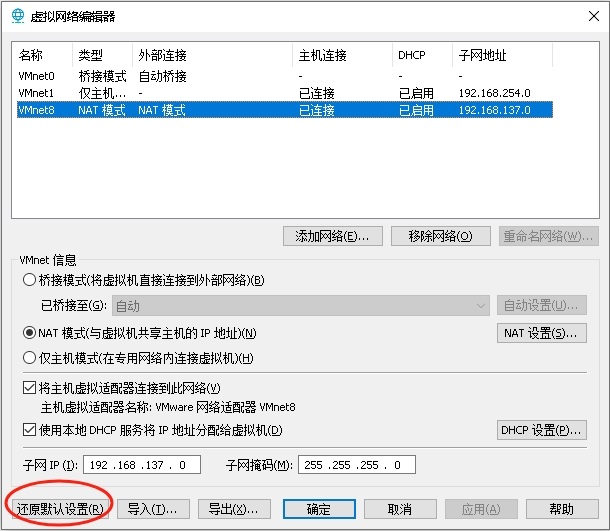Select the VMnet1 row
This screenshot has width=610, height=531.
(x=285, y=93)
